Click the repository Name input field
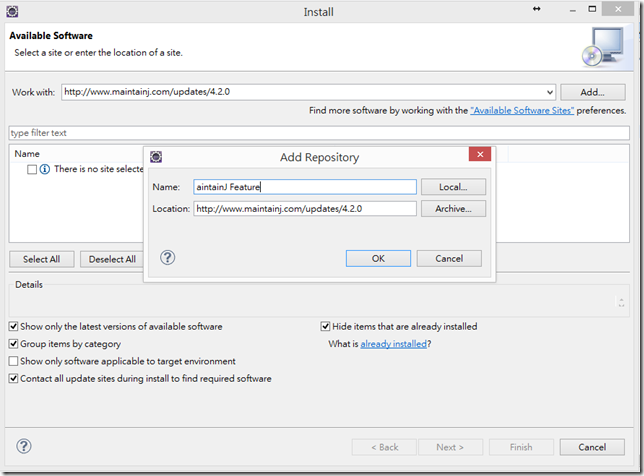The width and height of the screenshot is (644, 476). [305, 187]
